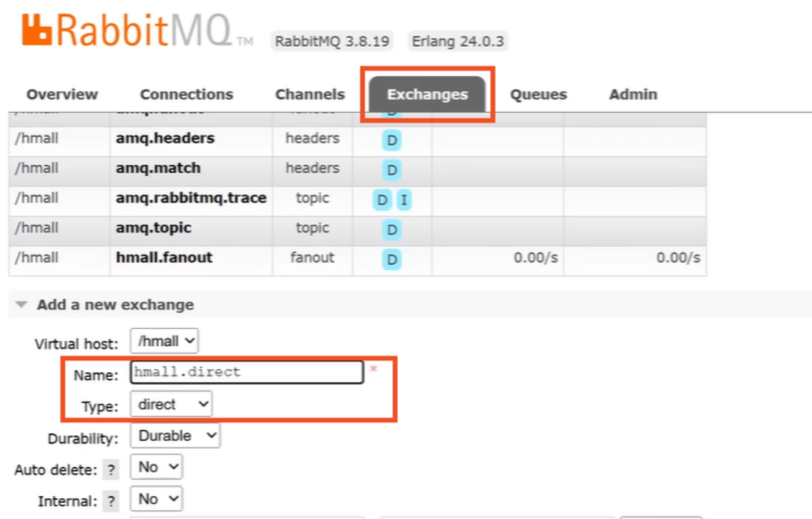This screenshot has width=812, height=519.
Task: Open the hmall.fanout exchange
Action: [164, 258]
